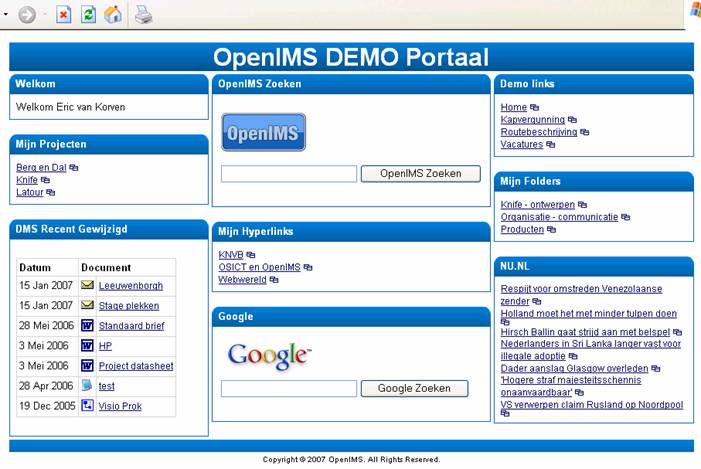
Task: Open the KNVB hyperlink
Action: [x=231, y=255]
